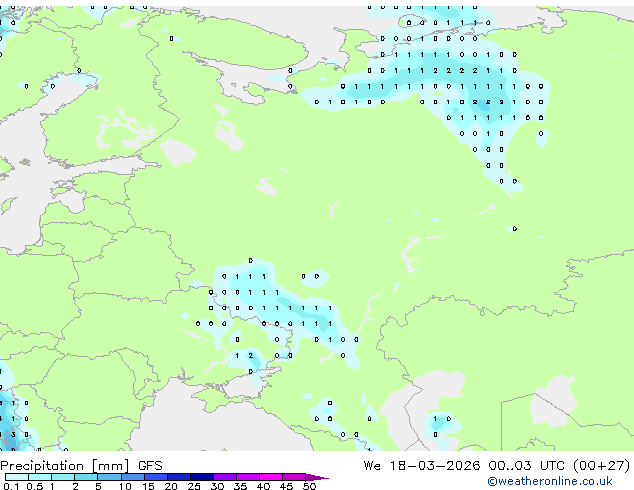Pick the 10–15 mm blue legend swatch
The image size is (634, 490).
click(x=132, y=477)
